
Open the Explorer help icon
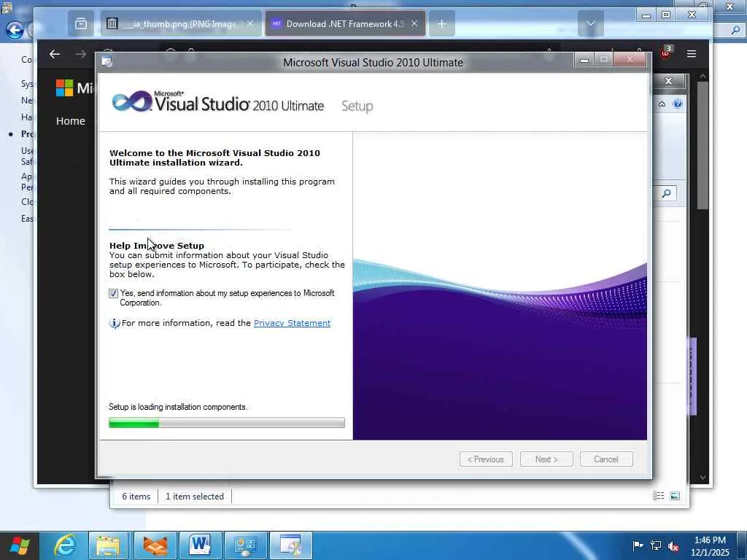pyautogui.click(x=678, y=104)
